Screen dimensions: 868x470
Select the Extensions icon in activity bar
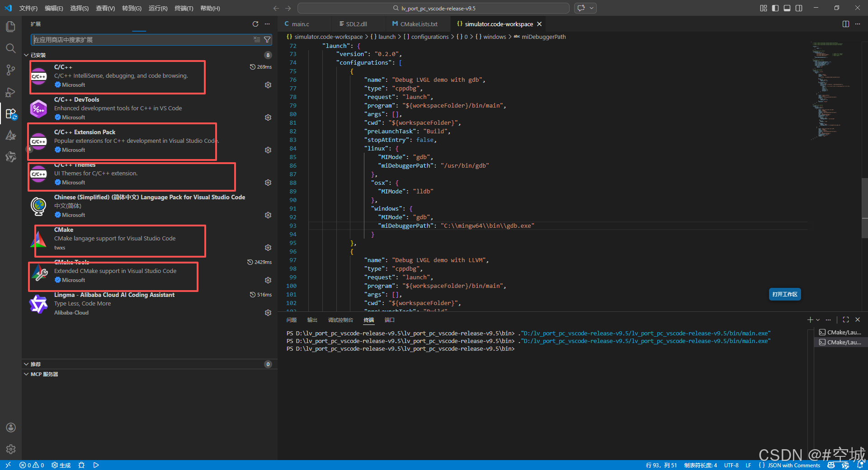point(10,114)
